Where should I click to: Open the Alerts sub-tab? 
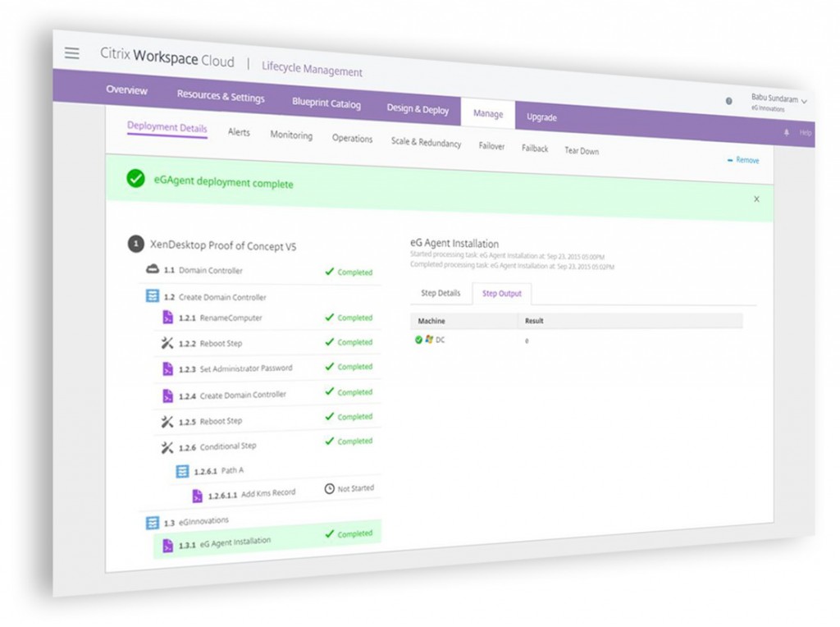tap(239, 132)
